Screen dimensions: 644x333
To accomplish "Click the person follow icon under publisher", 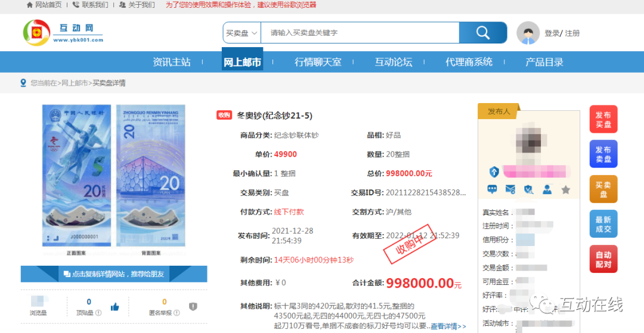I will pos(547,189).
